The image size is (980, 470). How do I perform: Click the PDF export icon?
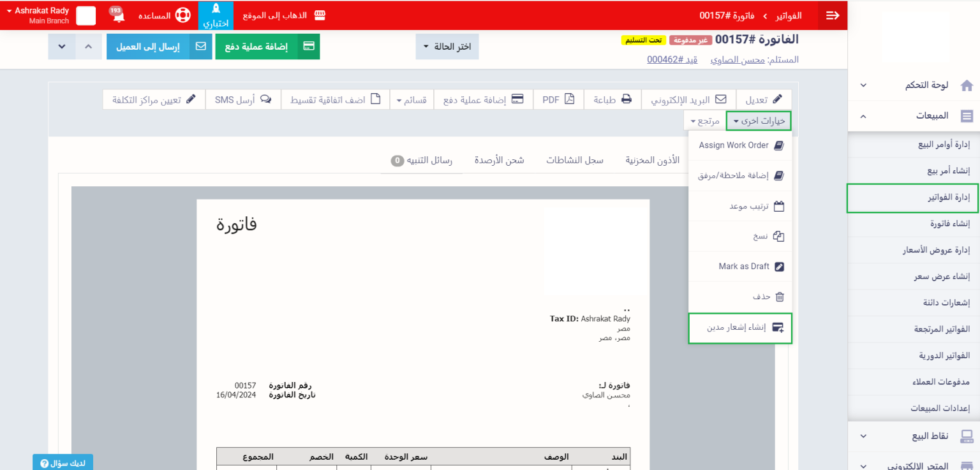pyautogui.click(x=568, y=99)
